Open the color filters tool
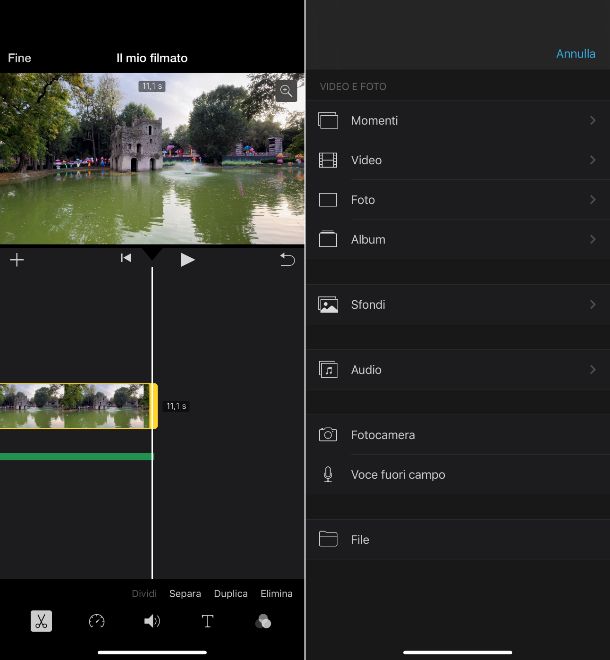This screenshot has height=660, width=610. pos(263,621)
